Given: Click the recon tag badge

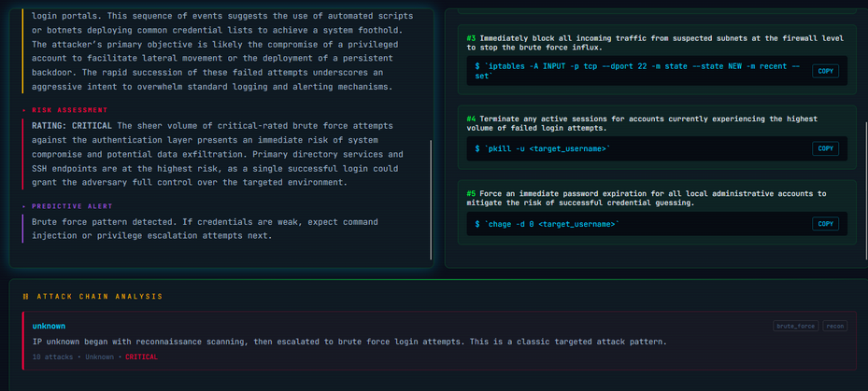Looking at the screenshot, I should [x=834, y=327].
